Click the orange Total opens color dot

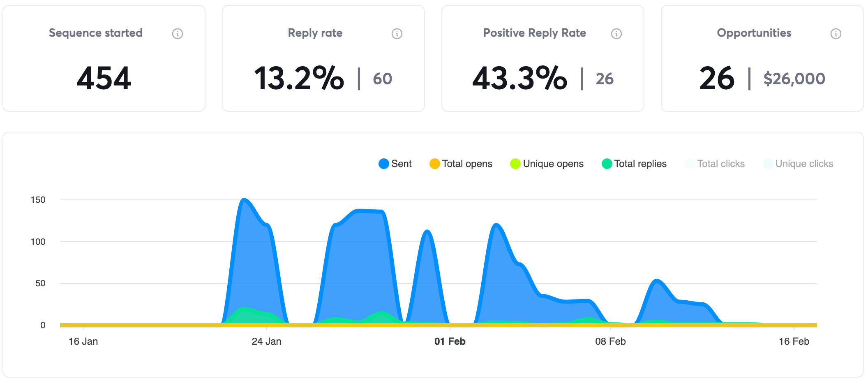coord(434,164)
